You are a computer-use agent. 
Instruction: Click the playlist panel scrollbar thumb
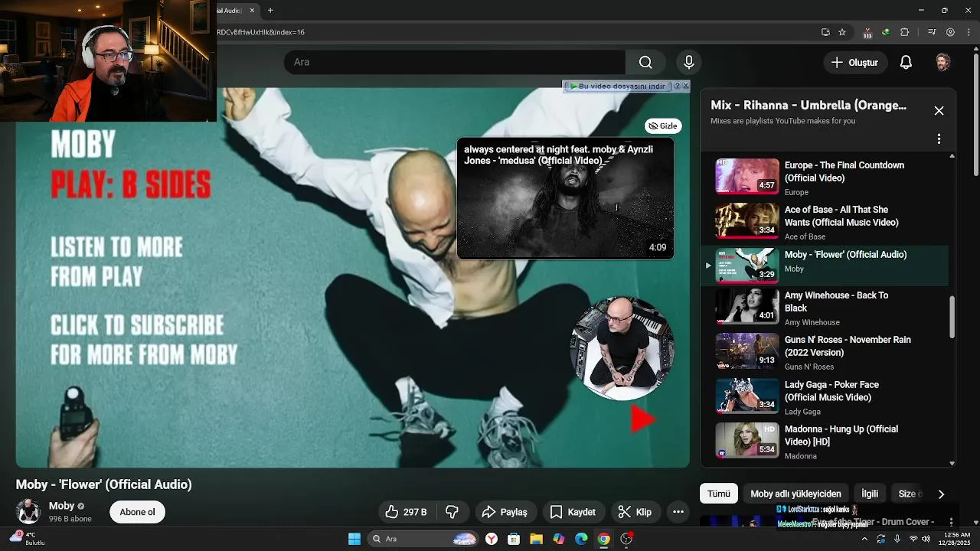point(952,317)
